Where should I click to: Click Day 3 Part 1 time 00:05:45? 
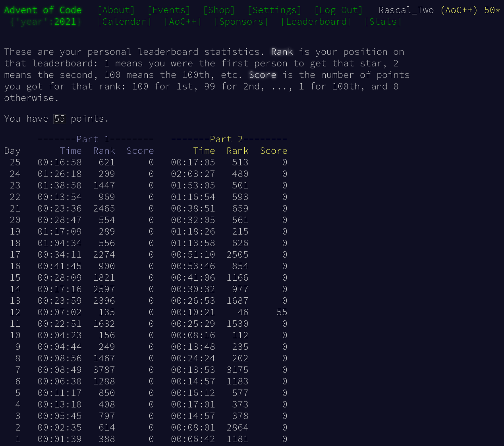point(60,416)
